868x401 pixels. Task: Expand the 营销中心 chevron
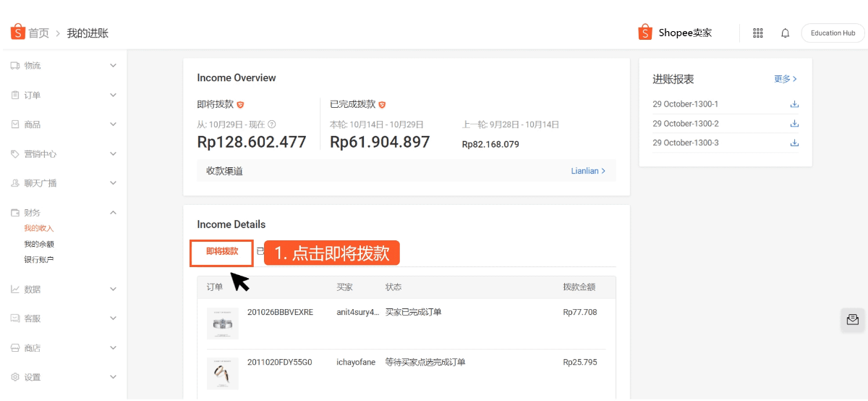(x=113, y=154)
